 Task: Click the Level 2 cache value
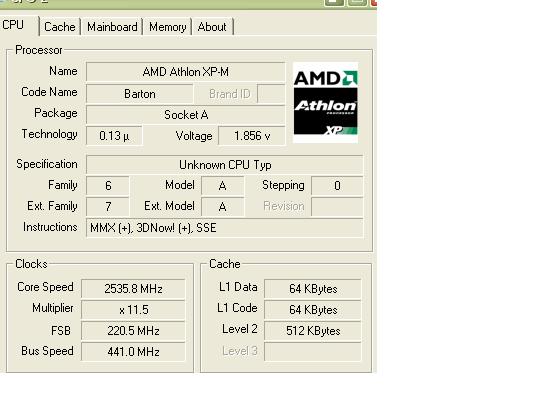tap(313, 331)
